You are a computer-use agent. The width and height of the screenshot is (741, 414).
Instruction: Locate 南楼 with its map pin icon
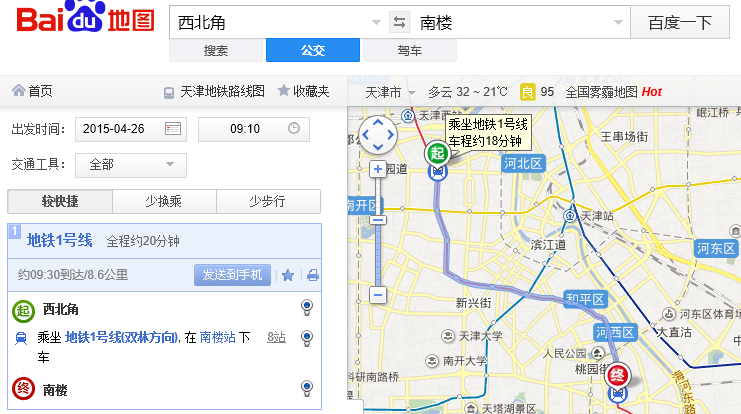[x=307, y=388]
